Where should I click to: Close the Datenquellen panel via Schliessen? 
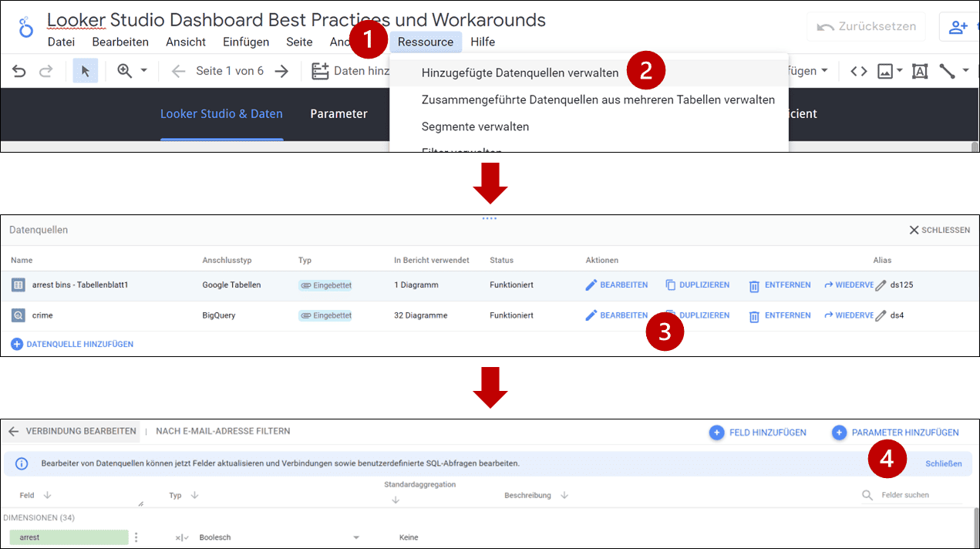(940, 230)
